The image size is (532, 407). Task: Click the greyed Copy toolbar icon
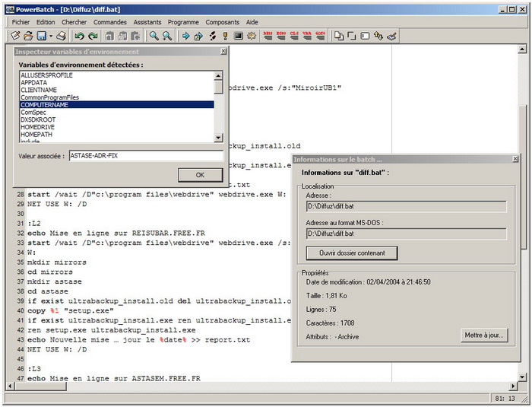pyautogui.click(x=122, y=36)
